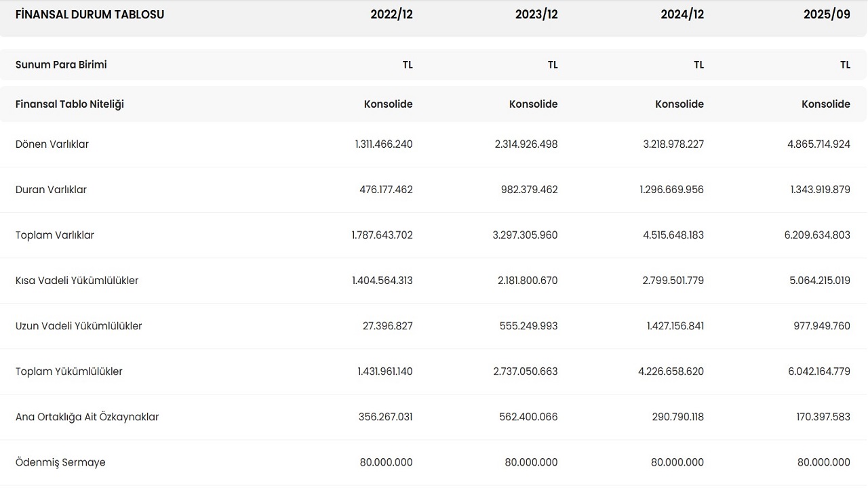Select the 2025/09 period header

(828, 15)
